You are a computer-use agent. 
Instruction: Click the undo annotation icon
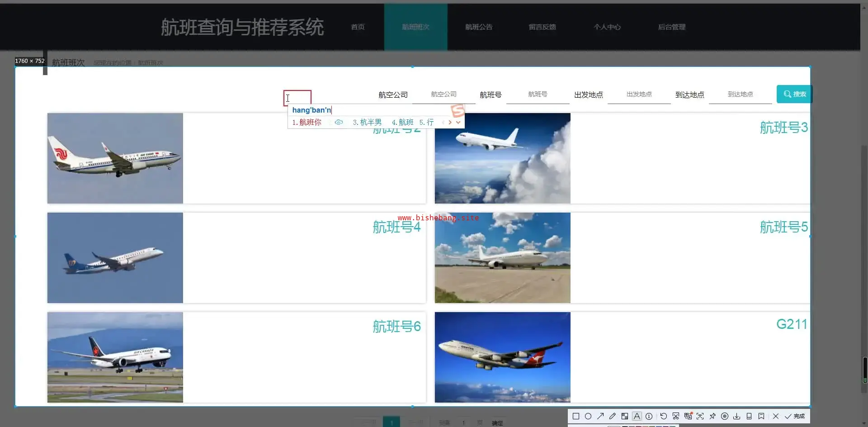click(x=663, y=416)
